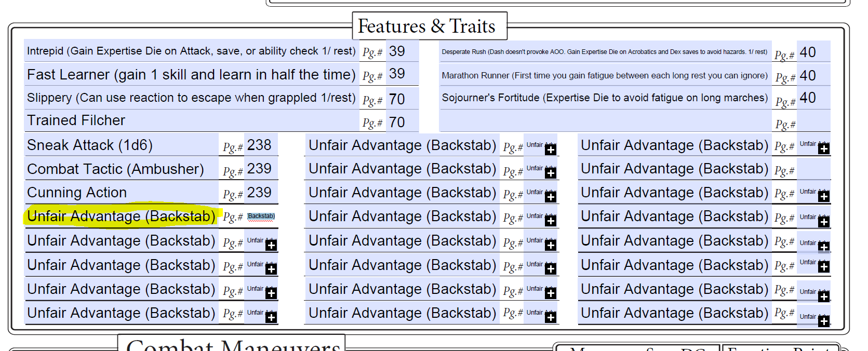Select the Desperate Rush feature field
Viewport: 868px width, 351px height.
pos(605,52)
